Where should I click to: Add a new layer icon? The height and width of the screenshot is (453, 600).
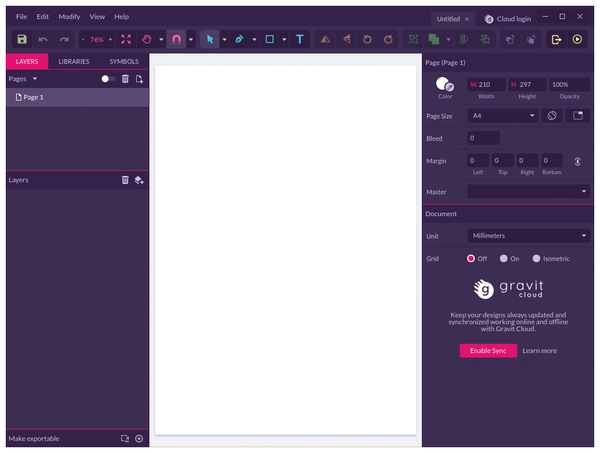pos(139,180)
